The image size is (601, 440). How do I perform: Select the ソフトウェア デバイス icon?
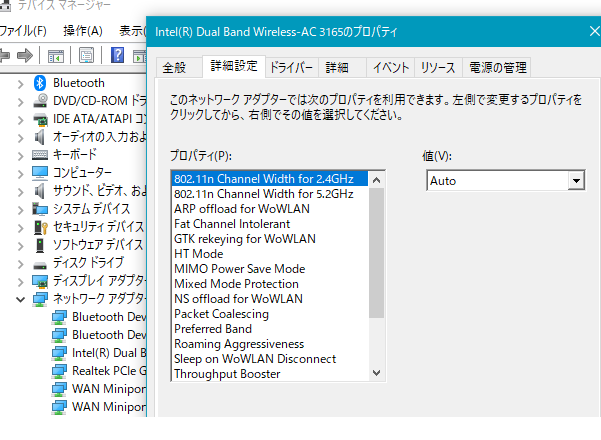pos(40,245)
